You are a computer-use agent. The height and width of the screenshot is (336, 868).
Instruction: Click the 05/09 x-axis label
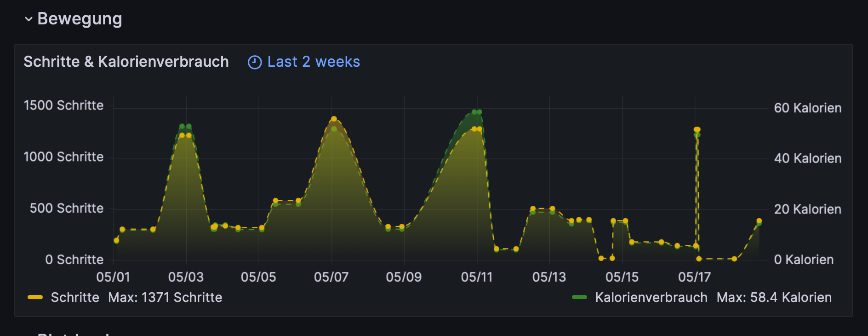(x=404, y=277)
